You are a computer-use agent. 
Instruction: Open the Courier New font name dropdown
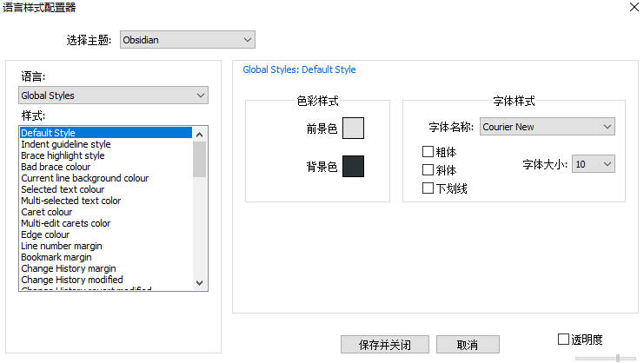pos(547,127)
